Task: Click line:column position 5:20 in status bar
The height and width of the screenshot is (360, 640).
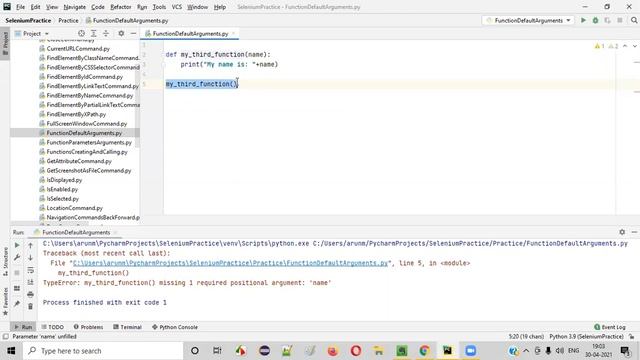Action: pyautogui.click(x=526, y=336)
